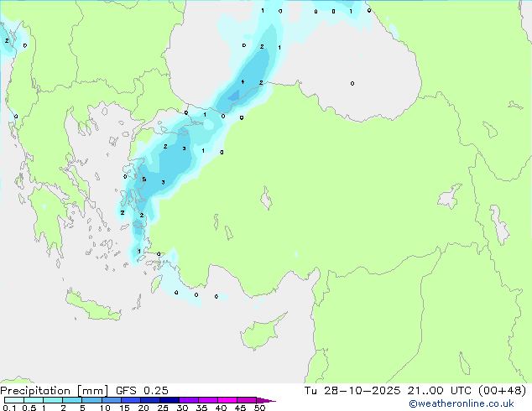Viewport: 532px width, 411px height.
Task: Pick the 1–2 mm legend color swatch
Action: pos(53,400)
